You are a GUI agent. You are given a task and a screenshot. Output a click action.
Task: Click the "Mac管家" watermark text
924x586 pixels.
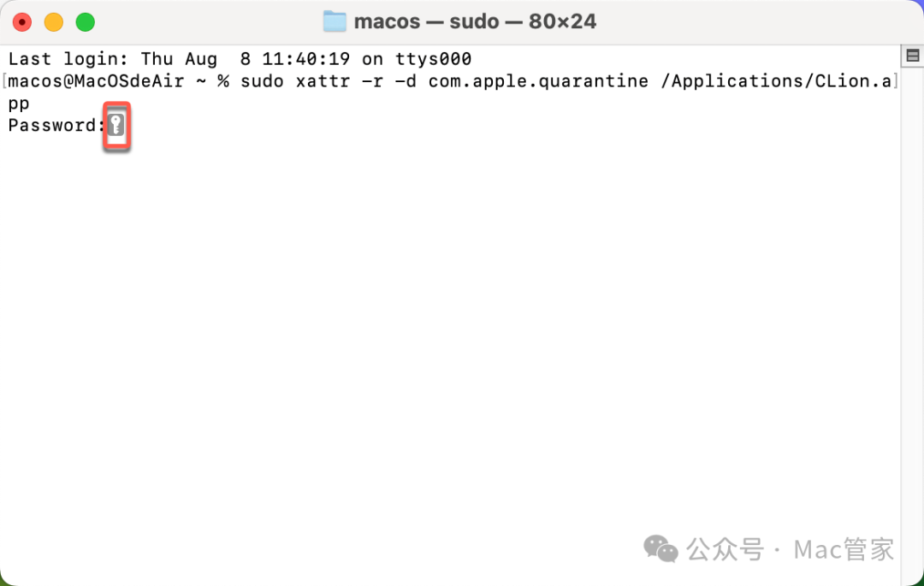click(844, 549)
